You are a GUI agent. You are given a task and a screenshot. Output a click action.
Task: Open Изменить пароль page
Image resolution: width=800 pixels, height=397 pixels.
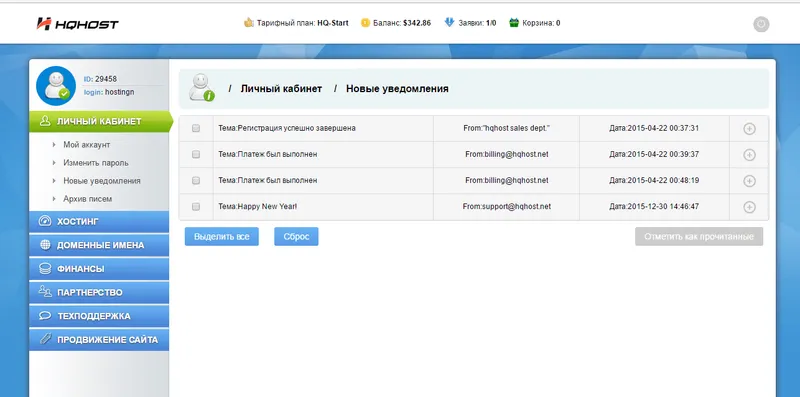[x=96, y=163]
